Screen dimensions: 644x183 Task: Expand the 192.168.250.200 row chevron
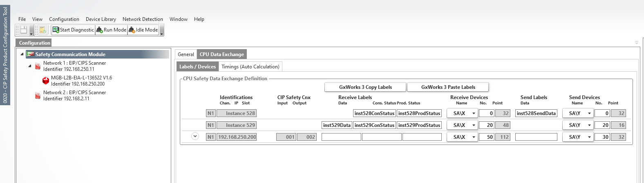pos(195,136)
